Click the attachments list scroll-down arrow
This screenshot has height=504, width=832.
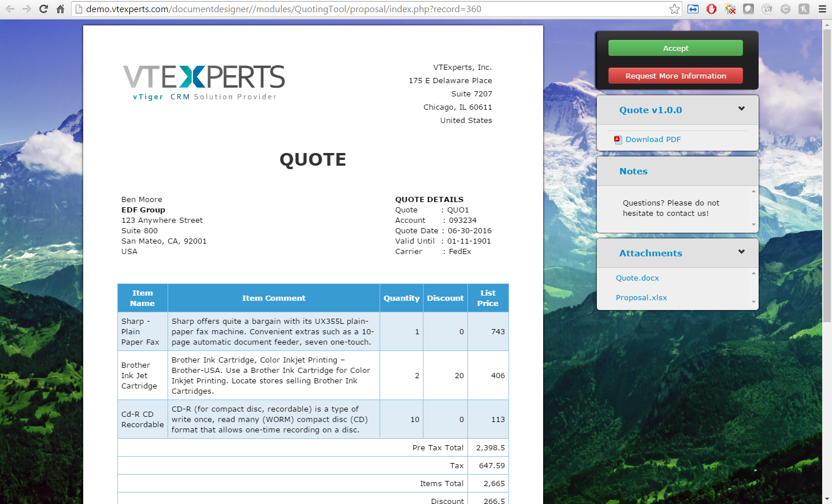[753, 302]
